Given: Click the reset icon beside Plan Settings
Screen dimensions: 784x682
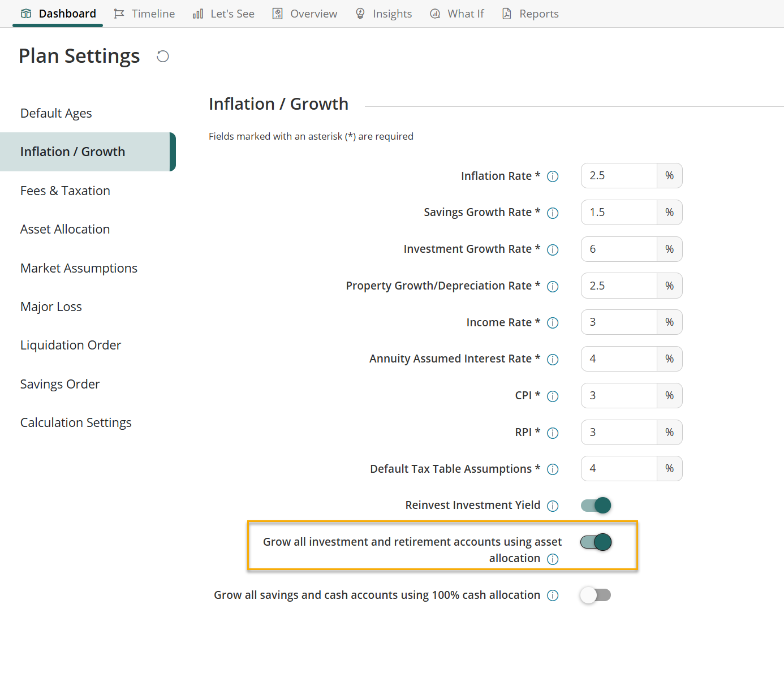Looking at the screenshot, I should (x=163, y=56).
